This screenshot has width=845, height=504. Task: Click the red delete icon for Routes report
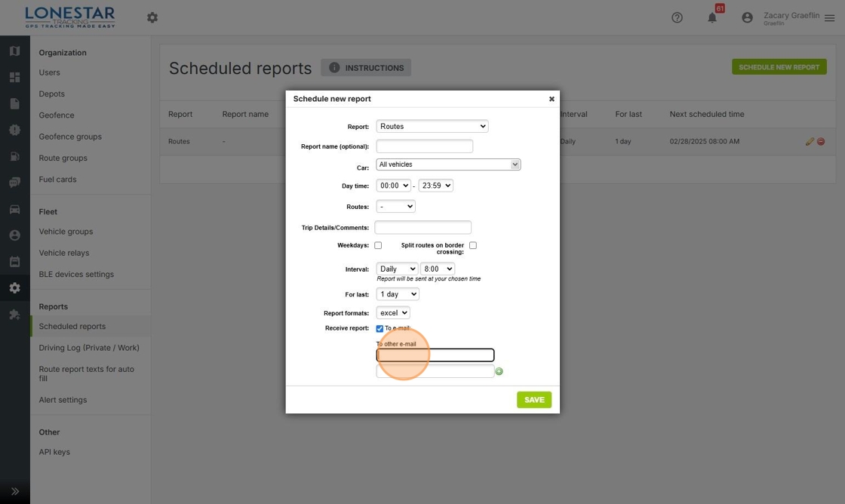point(821,141)
